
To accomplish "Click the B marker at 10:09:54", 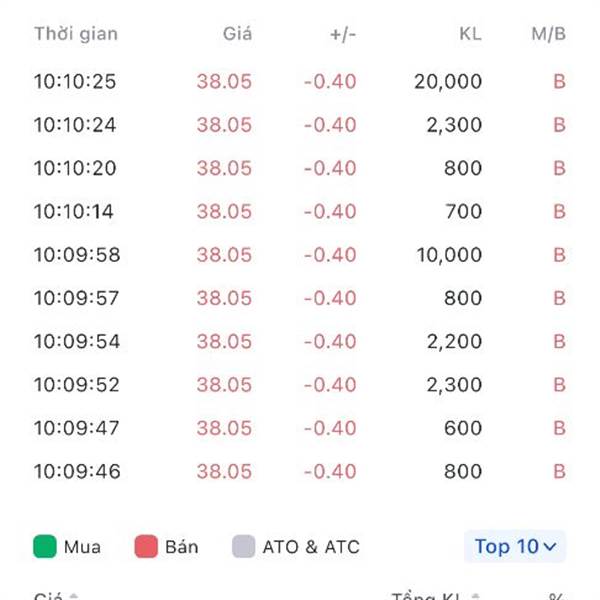I will click(x=559, y=341).
